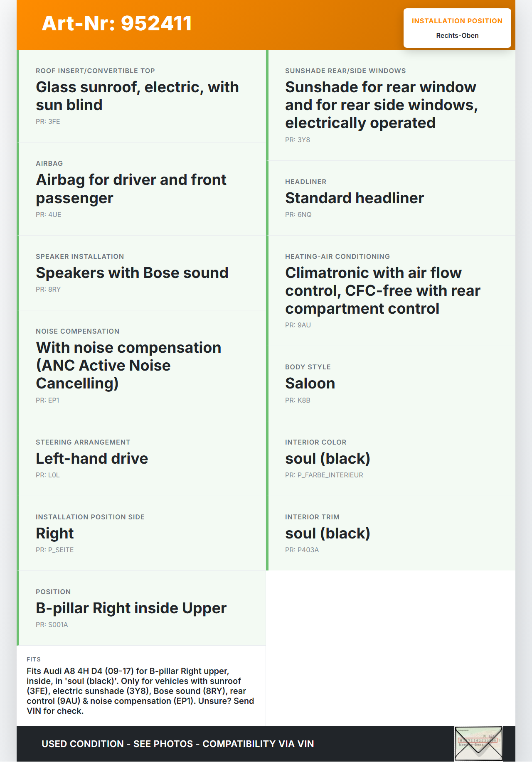The image size is (532, 762).
Task: Click the Art-Nr: 952411 heading
Action: [117, 23]
